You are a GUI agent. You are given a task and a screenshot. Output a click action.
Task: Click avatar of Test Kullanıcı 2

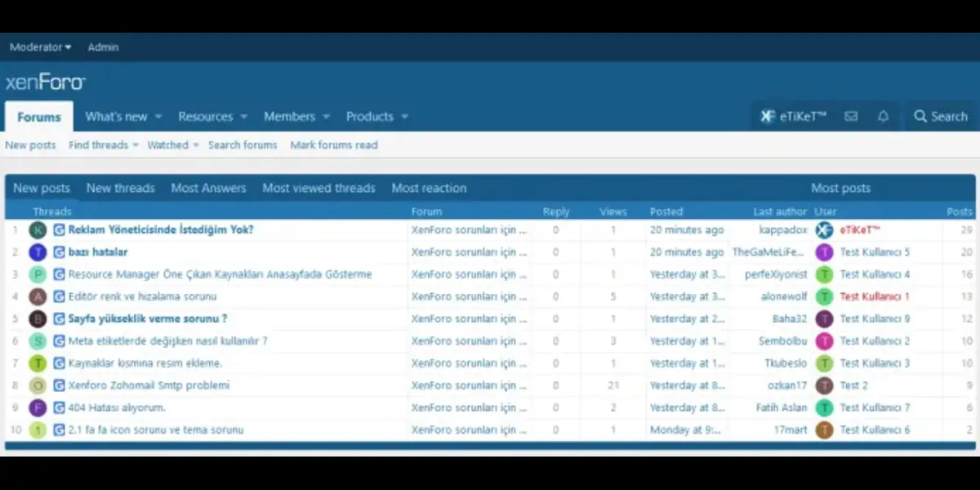(x=825, y=341)
